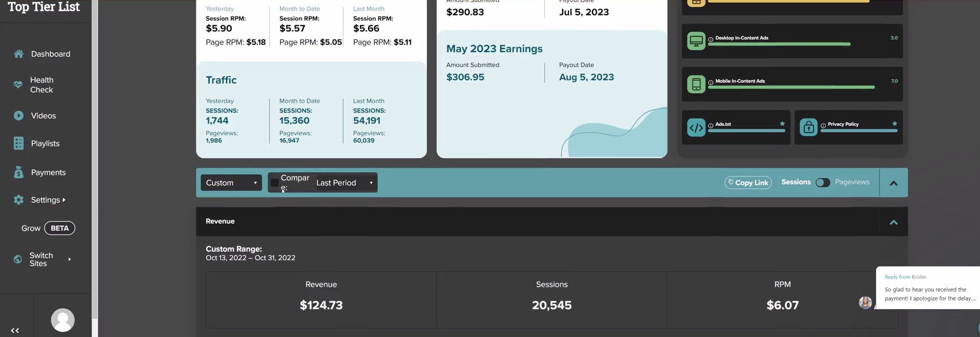The width and height of the screenshot is (980, 337).
Task: Click the Mobile In-Content Ads phone icon
Action: [x=696, y=84]
